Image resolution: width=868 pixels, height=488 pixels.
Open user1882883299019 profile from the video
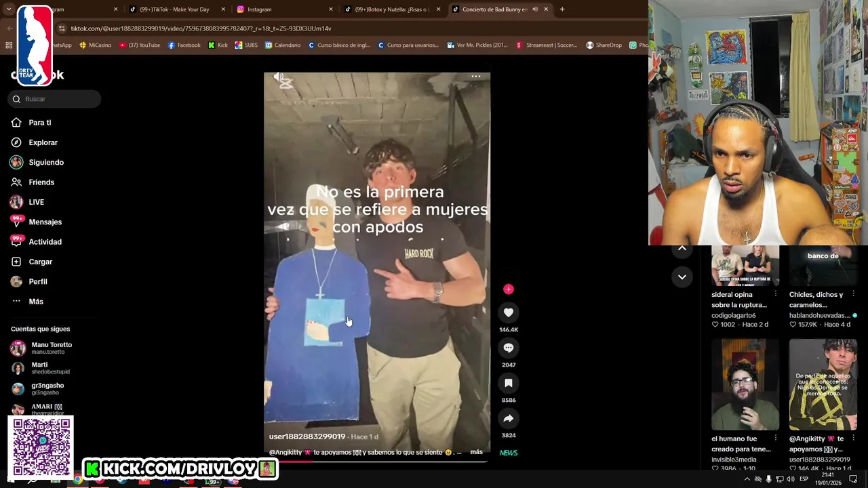point(307,436)
